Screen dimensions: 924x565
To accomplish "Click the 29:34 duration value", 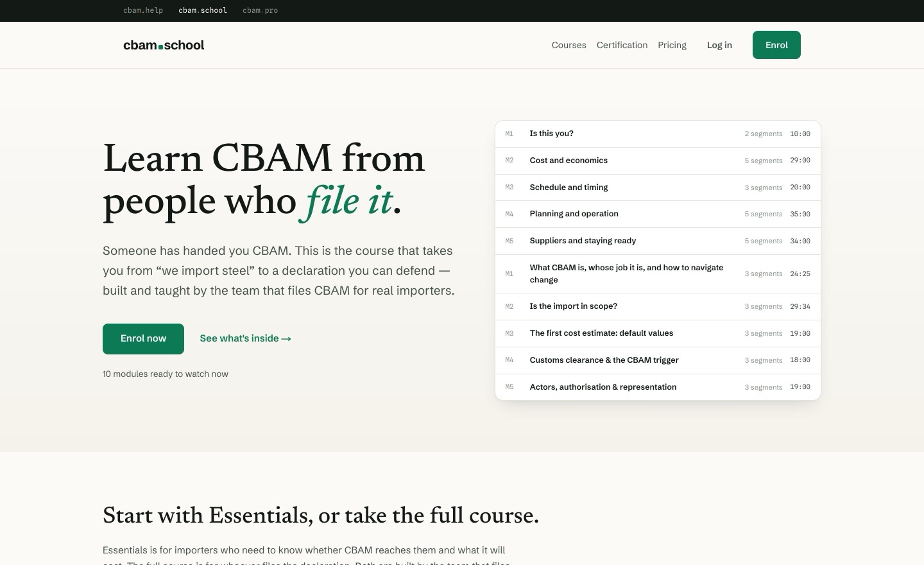I will point(800,306).
